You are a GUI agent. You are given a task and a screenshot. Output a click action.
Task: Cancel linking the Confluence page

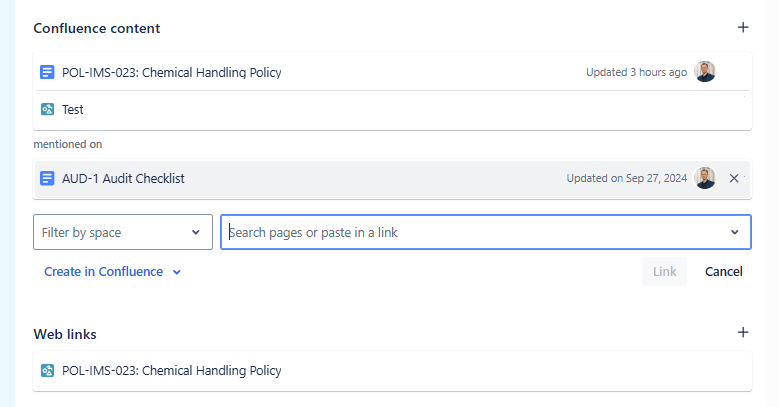(x=723, y=271)
